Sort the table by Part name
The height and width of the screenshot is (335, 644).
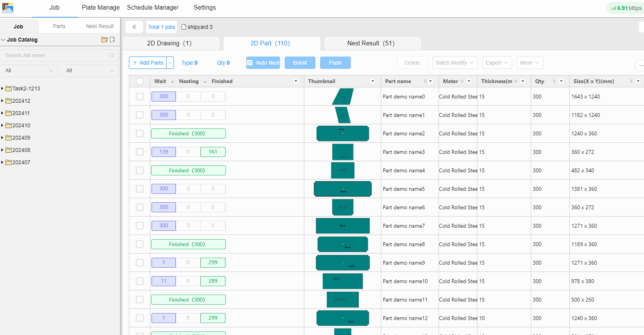pos(425,81)
